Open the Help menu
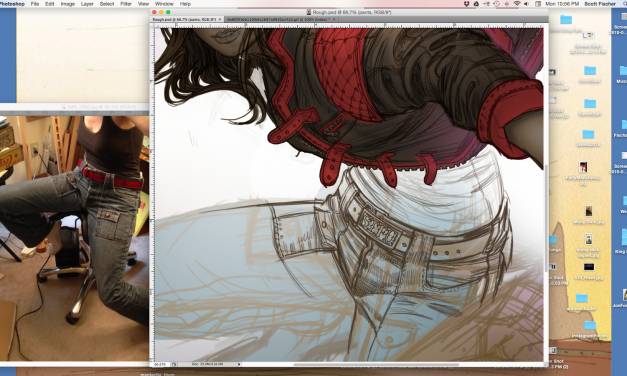This screenshot has width=627, height=376. pyautogui.click(x=185, y=4)
